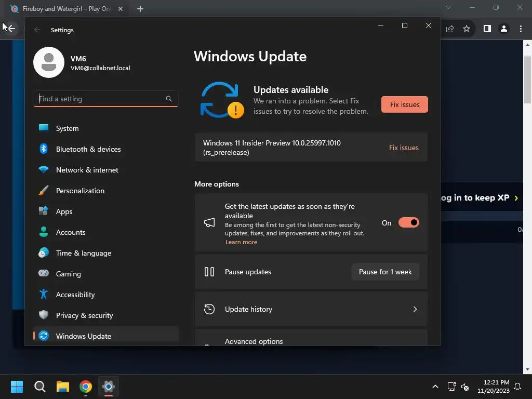Close the Fireboy and Watergirl tab

pyautogui.click(x=121, y=9)
